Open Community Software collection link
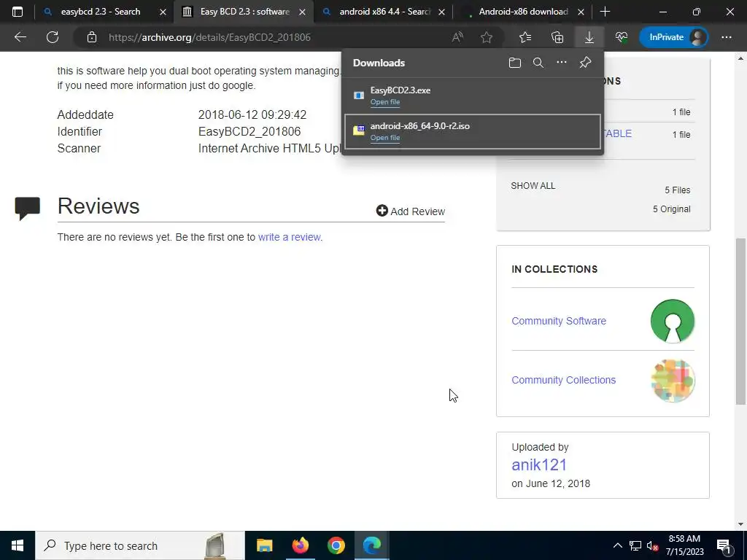This screenshot has height=560, width=747. pyautogui.click(x=559, y=321)
